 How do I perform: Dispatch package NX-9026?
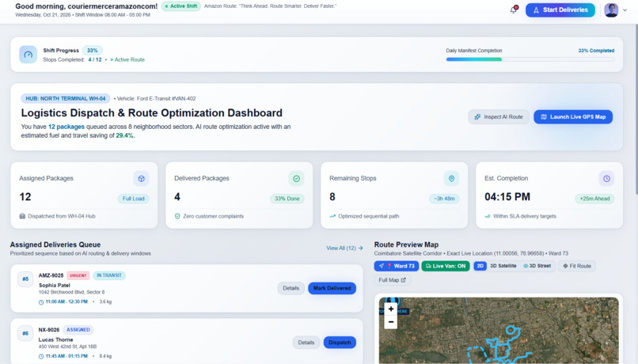340,343
